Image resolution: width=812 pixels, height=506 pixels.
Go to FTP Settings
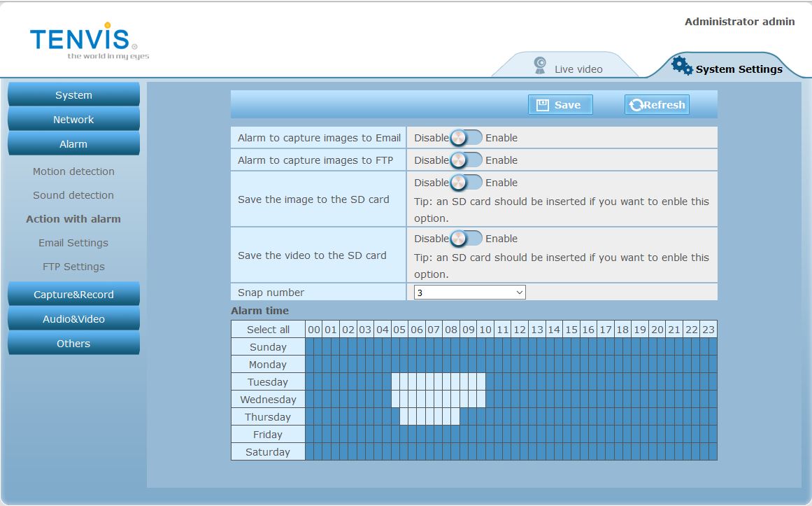[73, 267]
